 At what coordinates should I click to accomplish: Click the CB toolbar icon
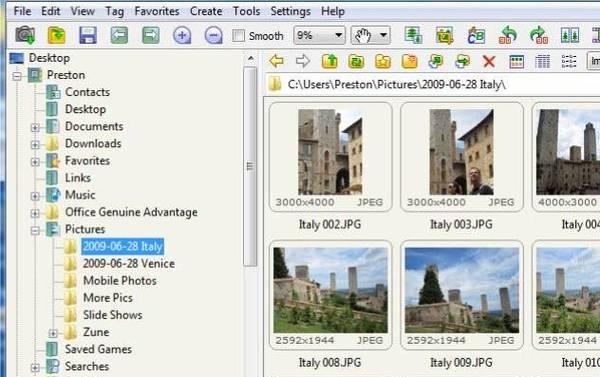coord(476,36)
